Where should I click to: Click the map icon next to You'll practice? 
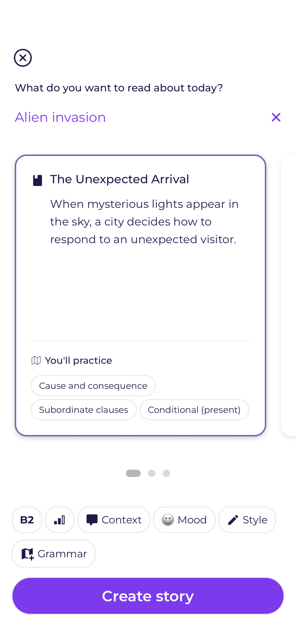pos(36,360)
